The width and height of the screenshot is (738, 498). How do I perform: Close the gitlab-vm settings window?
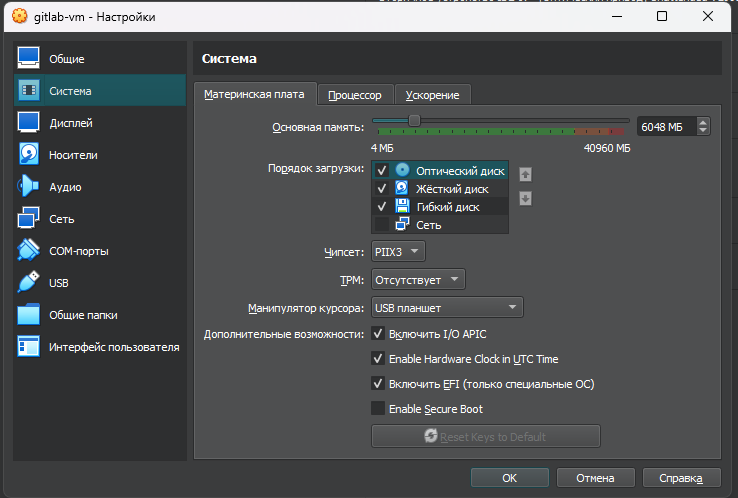click(x=707, y=16)
